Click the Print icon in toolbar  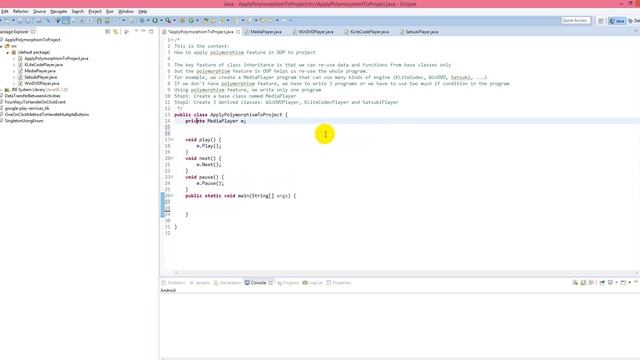point(39,20)
